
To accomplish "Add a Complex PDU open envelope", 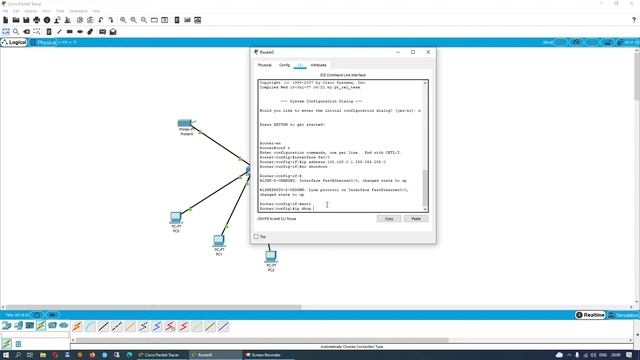I will pyautogui.click(x=113, y=31).
